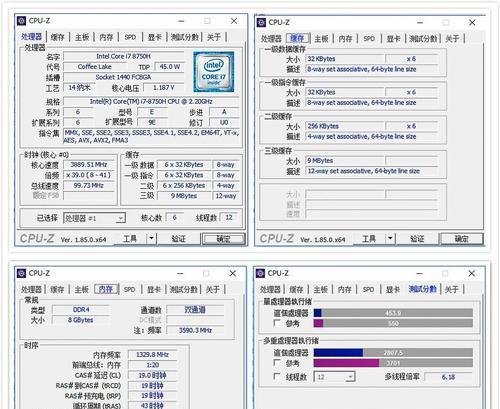The height and width of the screenshot is (409, 500).
Task: Click 验证 button in processor window
Action: pyautogui.click(x=179, y=239)
